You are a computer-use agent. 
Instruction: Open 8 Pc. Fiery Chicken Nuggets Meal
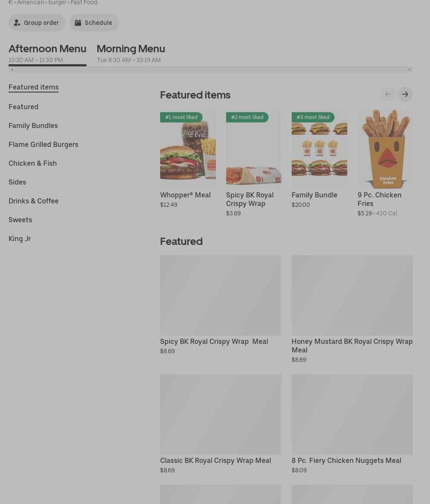[352, 424]
